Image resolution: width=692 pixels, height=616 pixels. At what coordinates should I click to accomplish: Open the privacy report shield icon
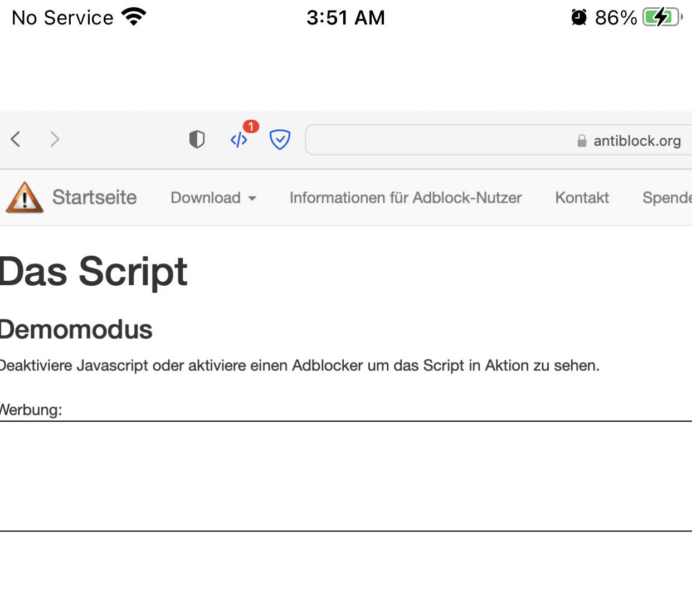197,139
